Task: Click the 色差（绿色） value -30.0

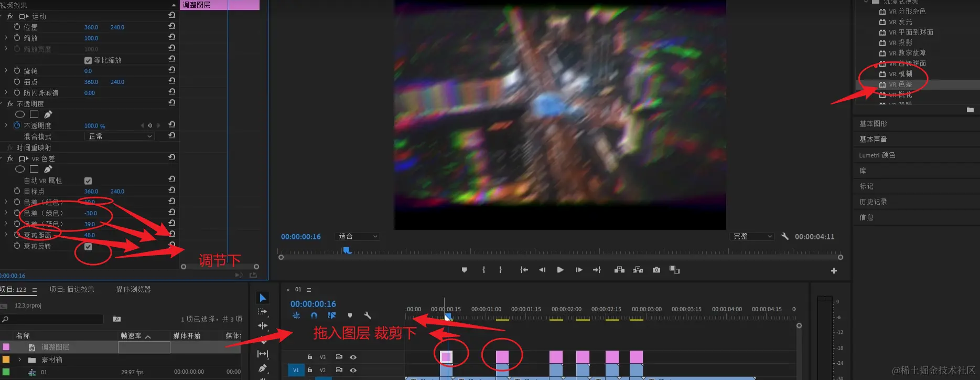Action: tap(91, 213)
